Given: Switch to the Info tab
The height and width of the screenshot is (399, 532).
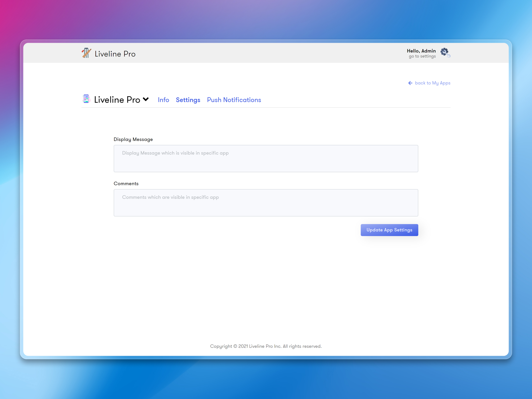Looking at the screenshot, I should pos(163,100).
